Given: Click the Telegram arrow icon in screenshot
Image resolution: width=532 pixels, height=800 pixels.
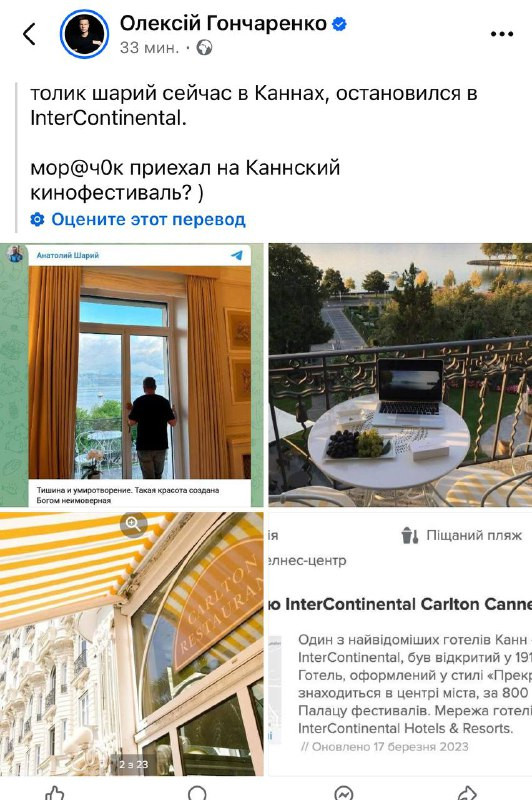Looking at the screenshot, I should (x=237, y=255).
